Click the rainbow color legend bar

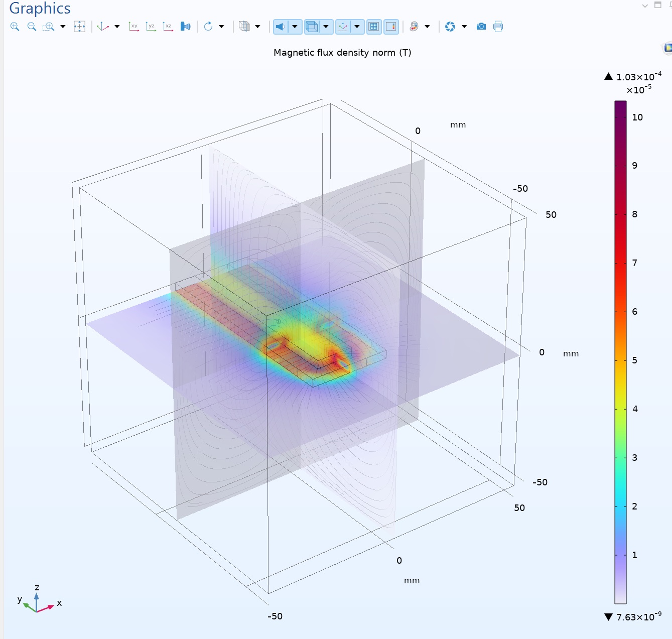tap(620, 351)
